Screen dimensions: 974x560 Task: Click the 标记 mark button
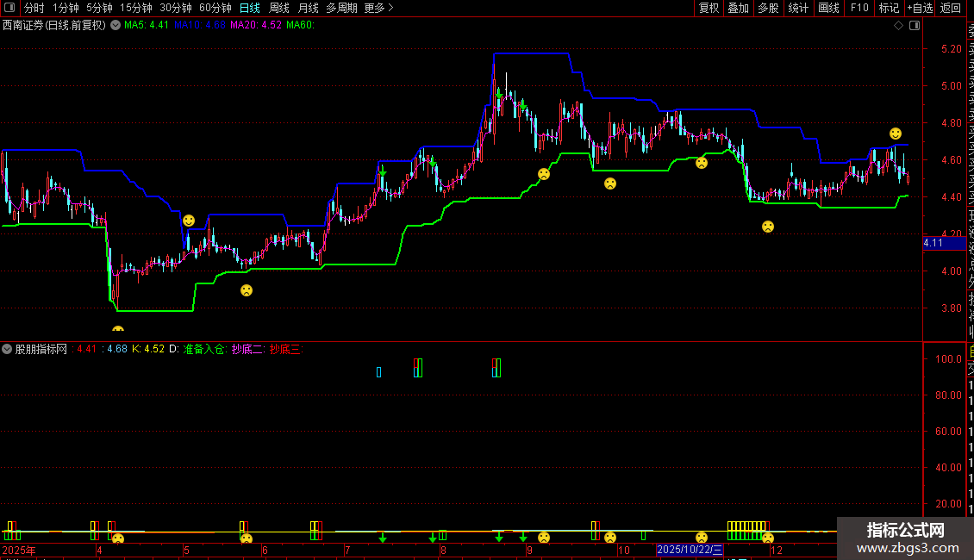[x=889, y=8]
